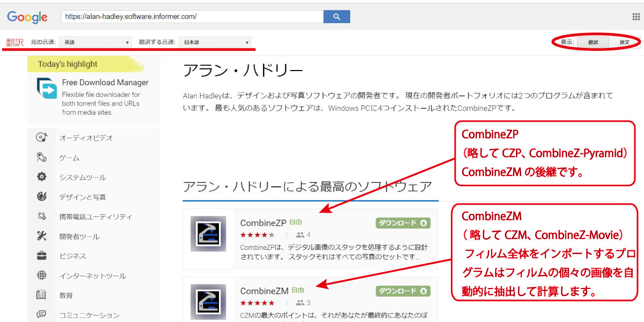
Task: Click the Free Download Manager icon
Action: [x=46, y=88]
